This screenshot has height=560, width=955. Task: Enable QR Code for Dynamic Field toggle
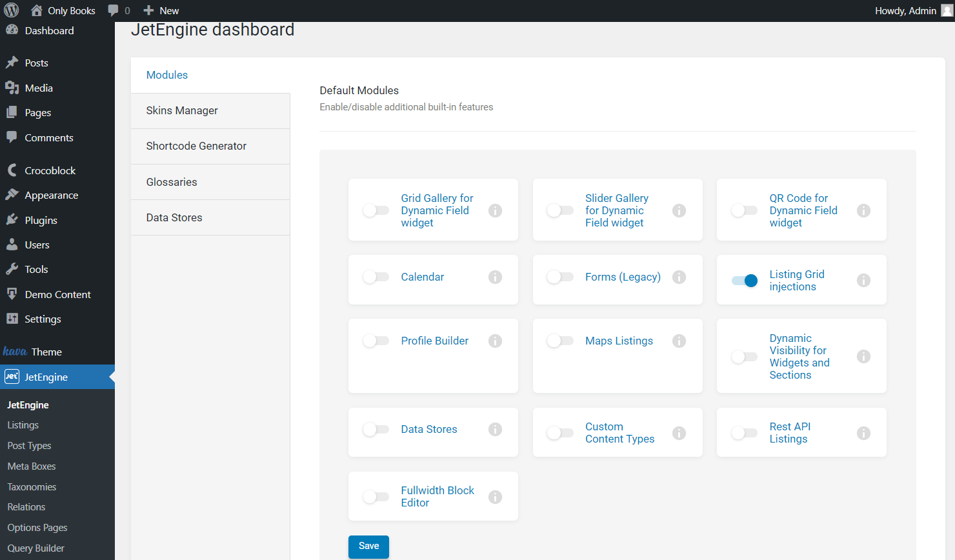(744, 210)
